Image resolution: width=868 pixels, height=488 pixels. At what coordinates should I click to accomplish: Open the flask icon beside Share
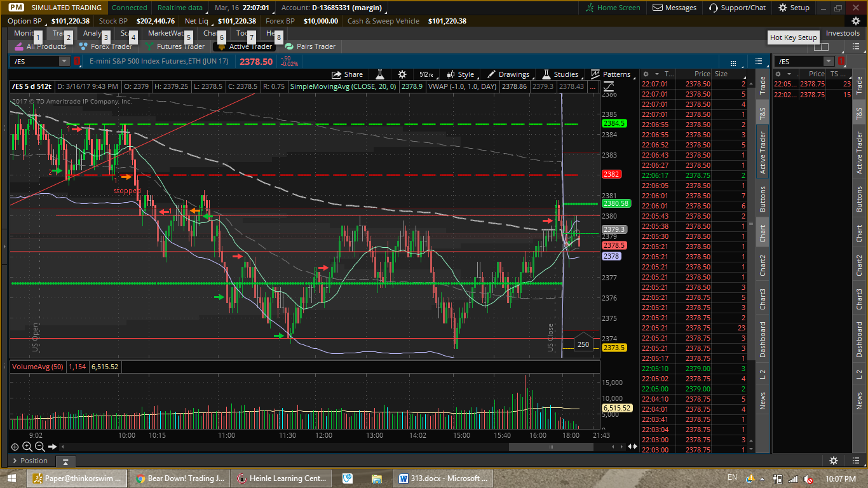click(x=380, y=74)
